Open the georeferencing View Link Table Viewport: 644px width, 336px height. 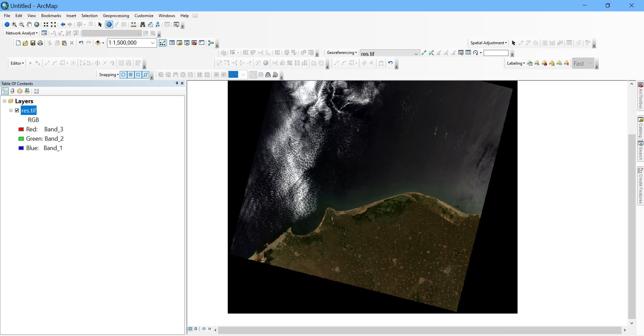(x=468, y=53)
